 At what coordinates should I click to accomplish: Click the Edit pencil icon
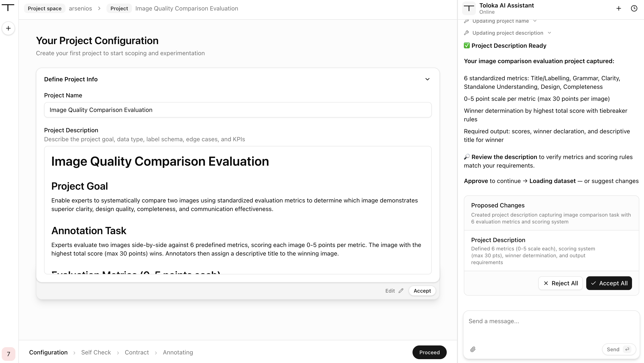(x=401, y=291)
